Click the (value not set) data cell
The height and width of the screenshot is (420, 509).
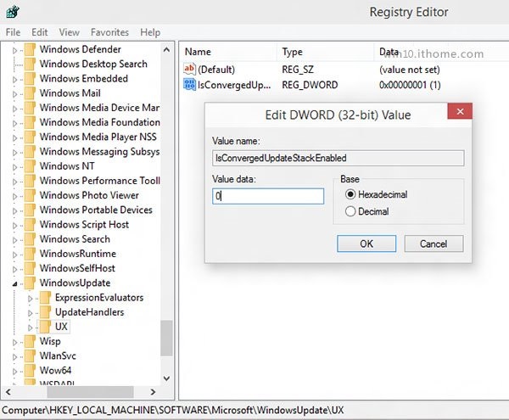[x=410, y=70]
